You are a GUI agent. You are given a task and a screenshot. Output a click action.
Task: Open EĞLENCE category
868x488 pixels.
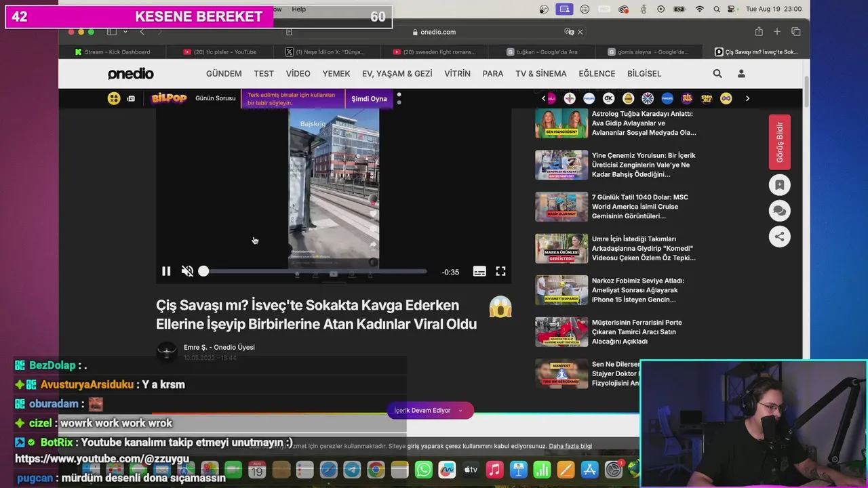597,74
